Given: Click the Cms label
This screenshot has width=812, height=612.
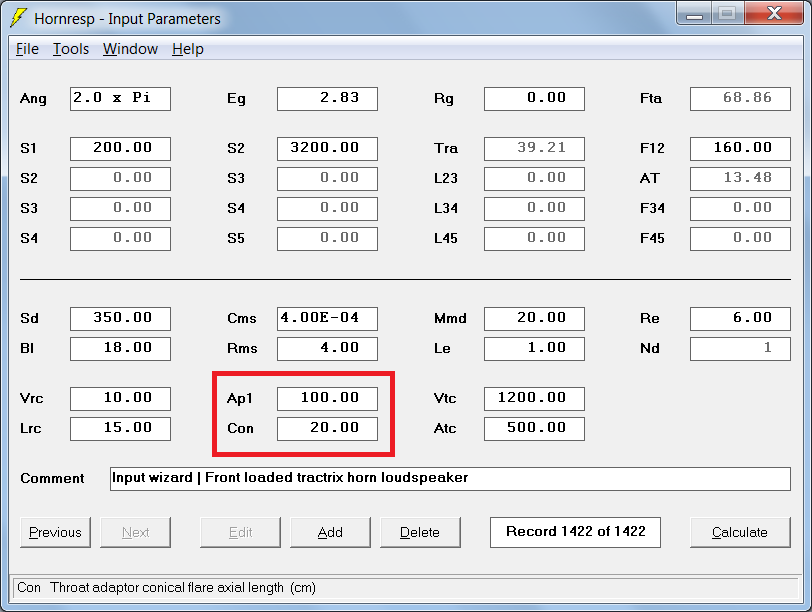Looking at the screenshot, I should [x=241, y=318].
